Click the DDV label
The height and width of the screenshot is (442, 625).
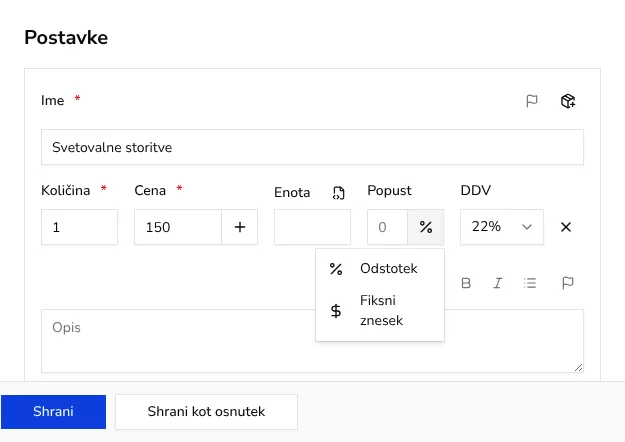[x=476, y=191]
